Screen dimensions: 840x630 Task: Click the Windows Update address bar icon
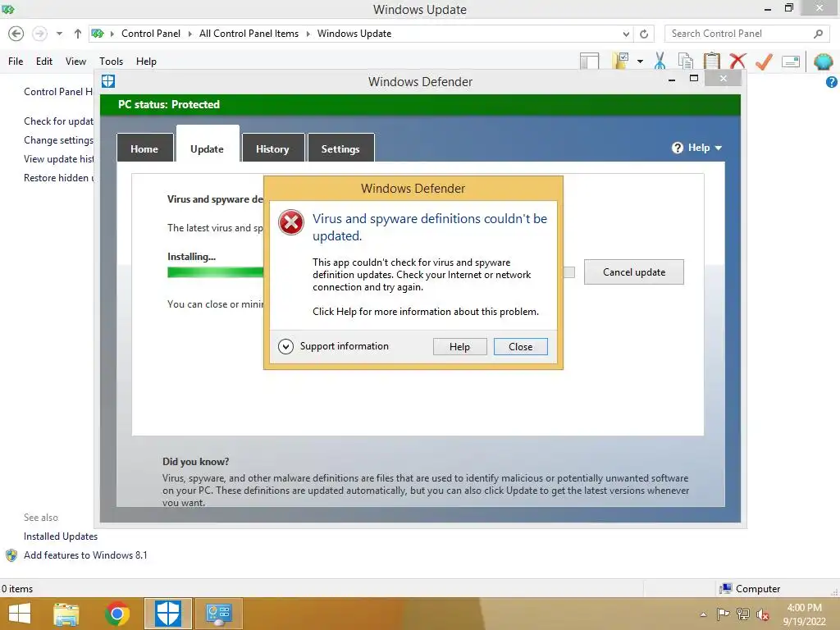pos(98,34)
